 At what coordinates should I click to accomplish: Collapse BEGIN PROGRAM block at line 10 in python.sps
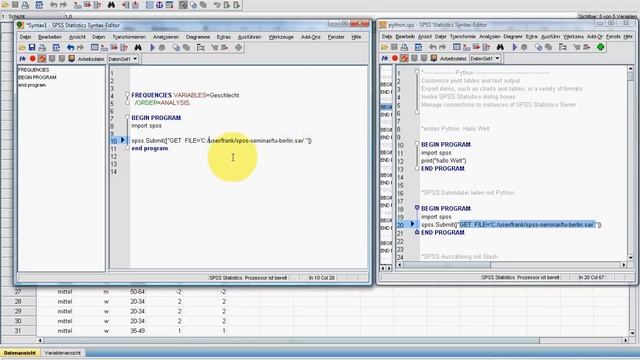coord(417,144)
